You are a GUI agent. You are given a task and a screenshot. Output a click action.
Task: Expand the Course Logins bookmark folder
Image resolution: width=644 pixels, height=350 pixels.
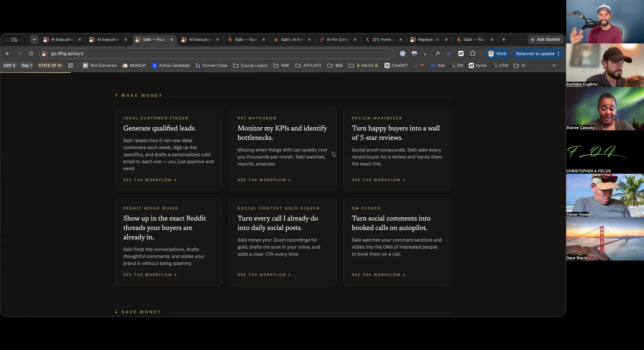pyautogui.click(x=250, y=65)
